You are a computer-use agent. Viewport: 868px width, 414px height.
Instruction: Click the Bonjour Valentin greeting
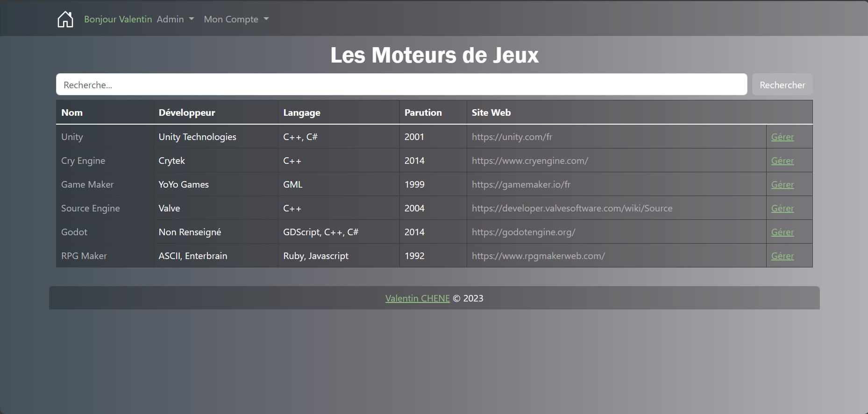118,19
